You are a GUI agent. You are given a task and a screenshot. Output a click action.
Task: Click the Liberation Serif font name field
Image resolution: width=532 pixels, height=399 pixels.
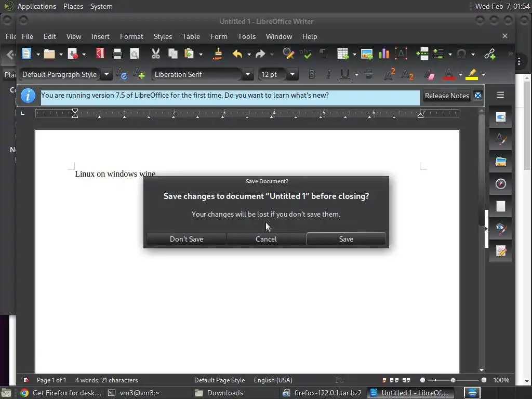pos(197,74)
